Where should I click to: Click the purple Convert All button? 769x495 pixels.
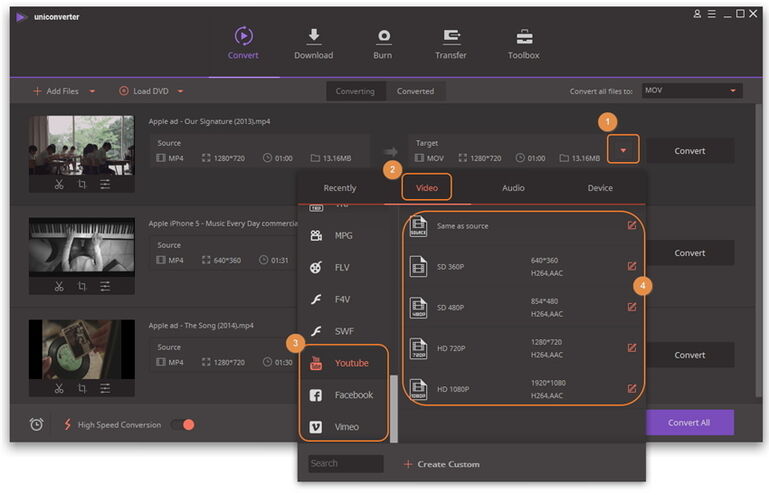(689, 422)
